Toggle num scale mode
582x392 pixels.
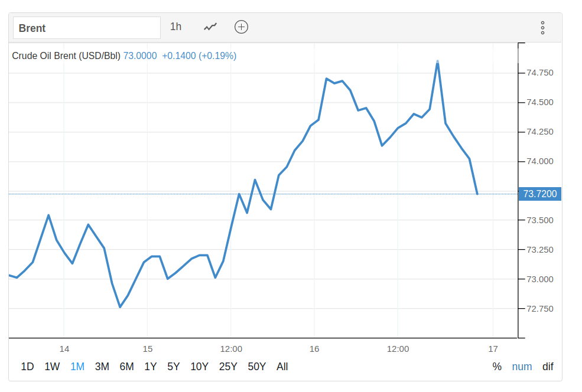(522, 367)
